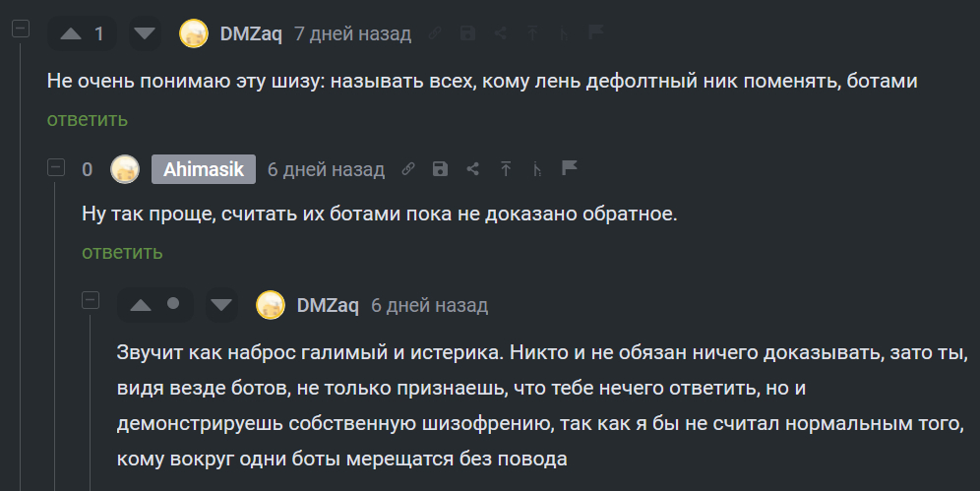This screenshot has height=491, width=980.
Task: Upvote DMZaq's comment from 7 дней назад
Action: [x=71, y=34]
